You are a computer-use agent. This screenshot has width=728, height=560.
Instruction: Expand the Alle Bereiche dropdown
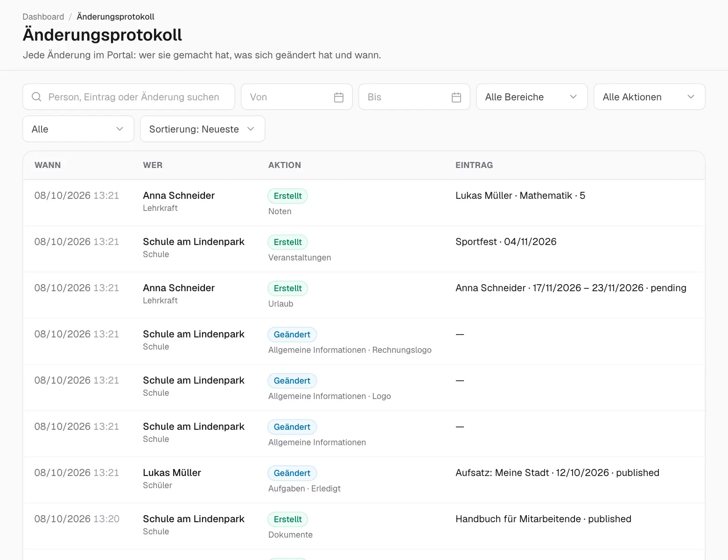(x=532, y=97)
